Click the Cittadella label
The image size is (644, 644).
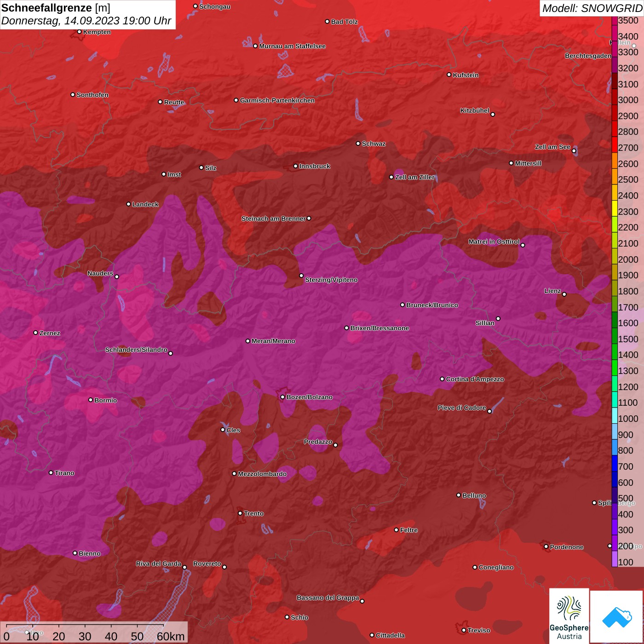point(390,635)
